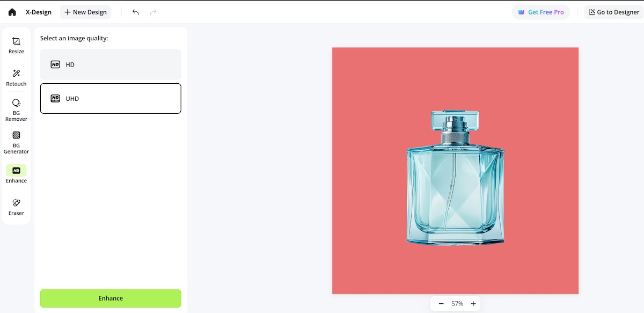This screenshot has width=644, height=313.
Task: Click the perfume bottle on the canvas
Action: pos(455,178)
